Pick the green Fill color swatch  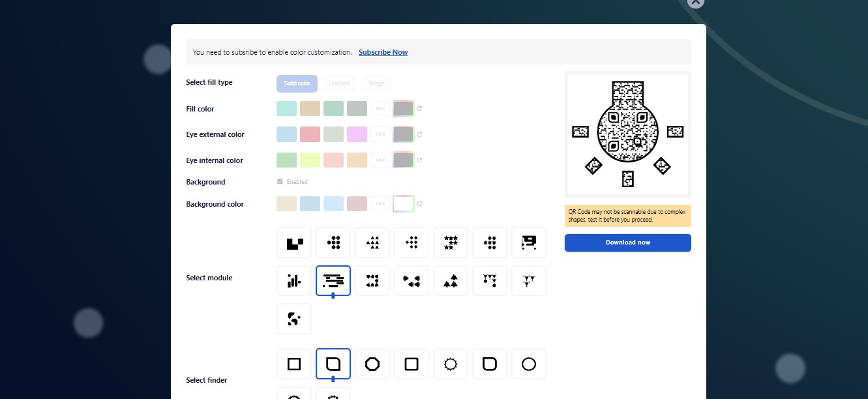(x=333, y=109)
